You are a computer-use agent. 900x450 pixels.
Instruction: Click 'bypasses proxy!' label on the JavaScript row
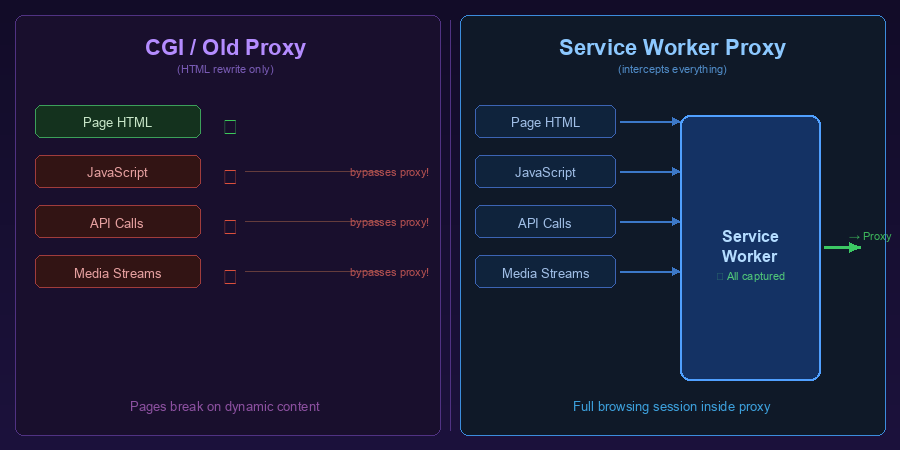(x=389, y=172)
